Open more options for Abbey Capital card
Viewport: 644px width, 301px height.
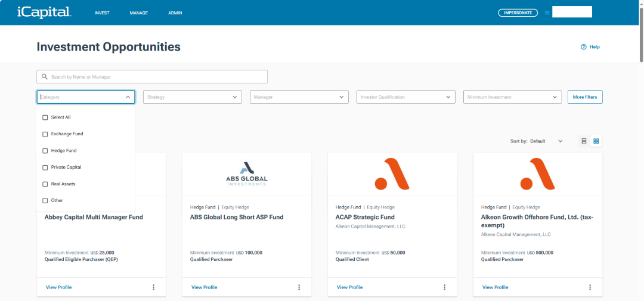click(154, 287)
